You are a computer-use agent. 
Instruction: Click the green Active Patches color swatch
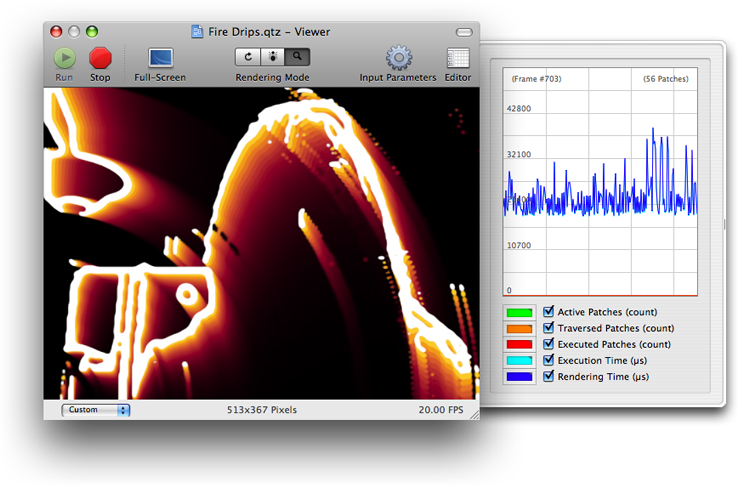pyautogui.click(x=520, y=312)
